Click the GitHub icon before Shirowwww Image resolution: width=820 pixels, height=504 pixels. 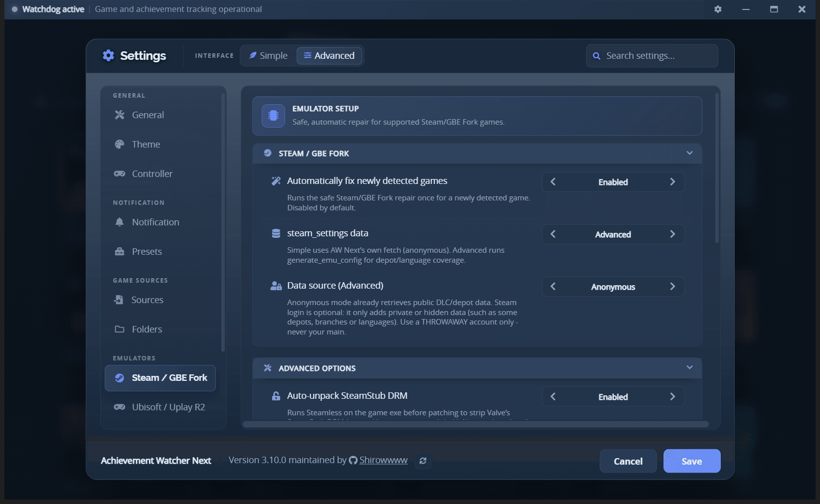coord(353,460)
